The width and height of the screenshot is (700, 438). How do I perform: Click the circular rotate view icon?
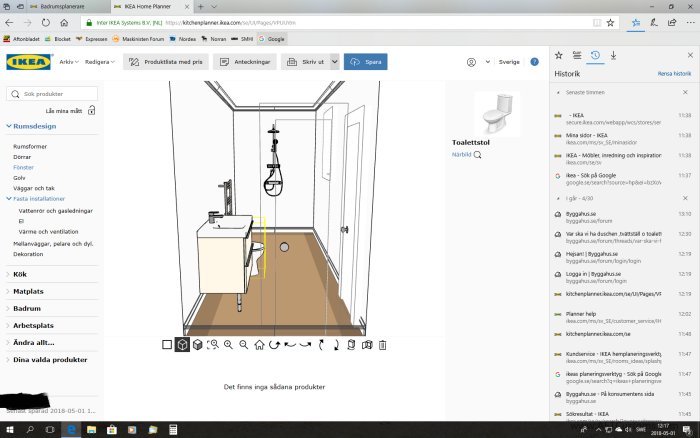click(274, 345)
